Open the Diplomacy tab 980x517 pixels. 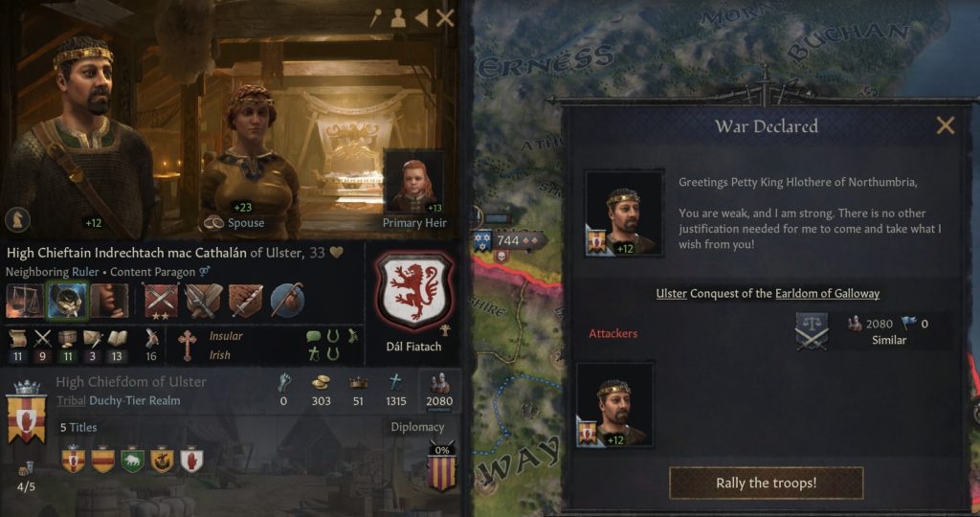(417, 427)
